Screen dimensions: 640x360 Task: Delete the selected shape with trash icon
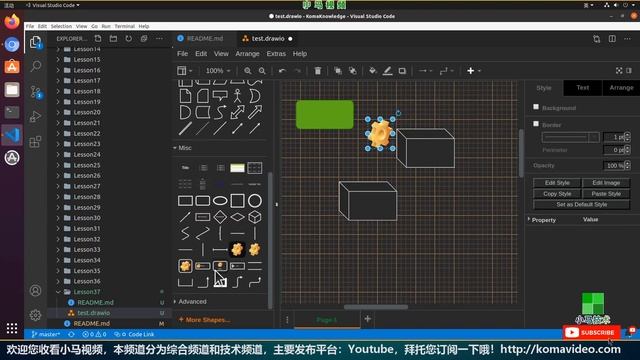[x=318, y=71]
